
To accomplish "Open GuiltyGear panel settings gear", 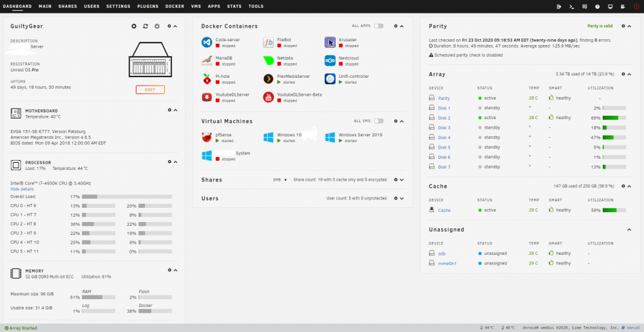I will point(169,26).
